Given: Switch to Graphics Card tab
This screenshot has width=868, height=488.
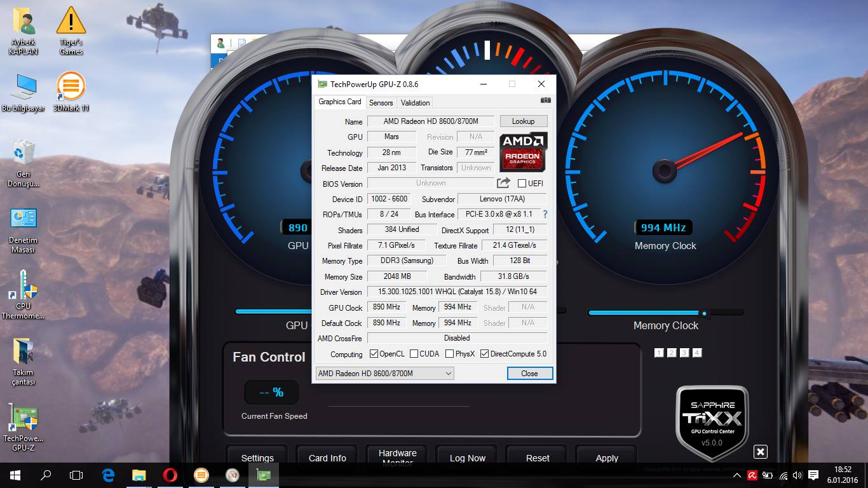Looking at the screenshot, I should pyautogui.click(x=340, y=102).
